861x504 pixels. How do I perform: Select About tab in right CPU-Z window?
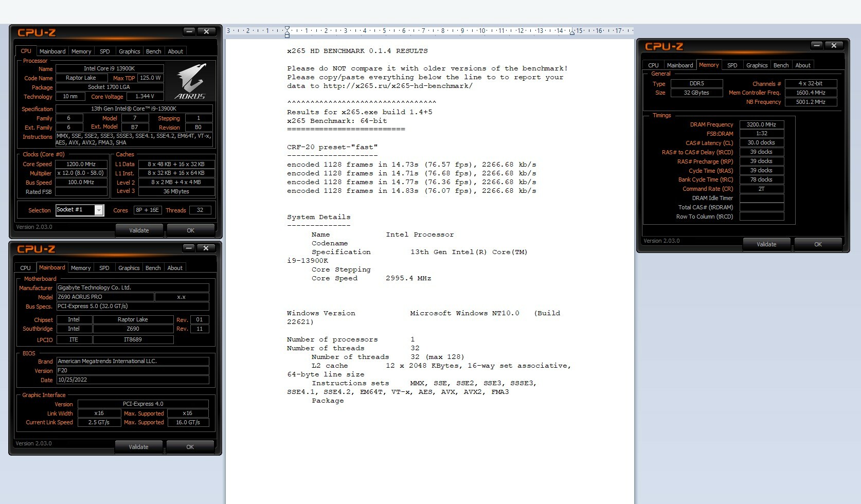[x=803, y=65]
